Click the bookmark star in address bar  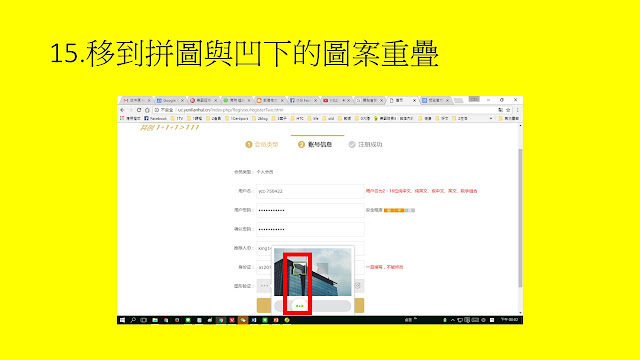(508, 110)
